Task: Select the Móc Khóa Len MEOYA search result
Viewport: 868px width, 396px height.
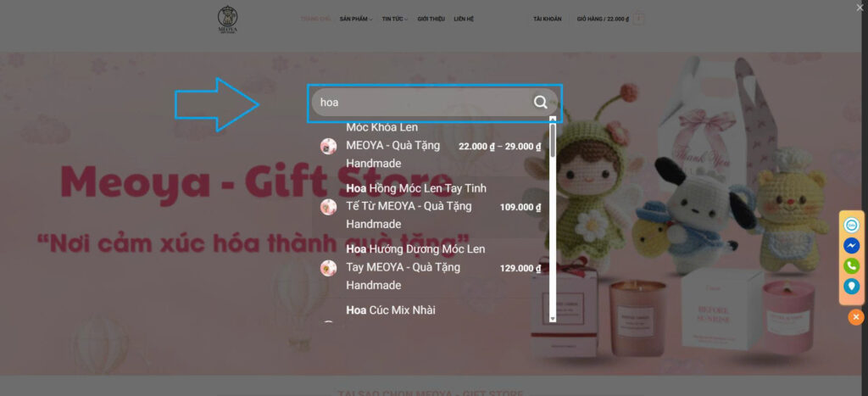Action: pos(431,146)
